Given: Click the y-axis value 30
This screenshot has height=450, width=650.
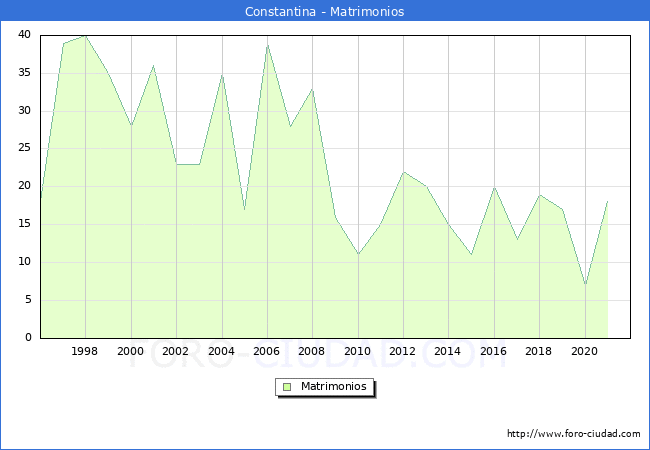Looking at the screenshot, I should pos(24,111).
